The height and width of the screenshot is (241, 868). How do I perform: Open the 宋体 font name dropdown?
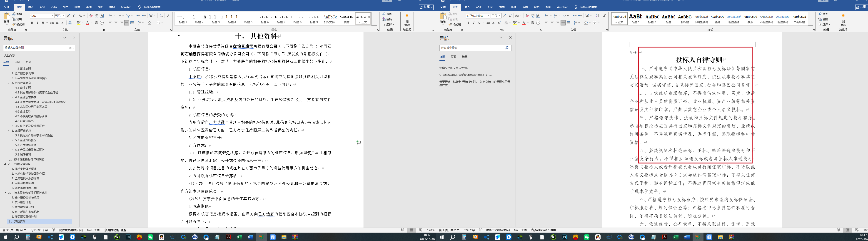pos(52,16)
